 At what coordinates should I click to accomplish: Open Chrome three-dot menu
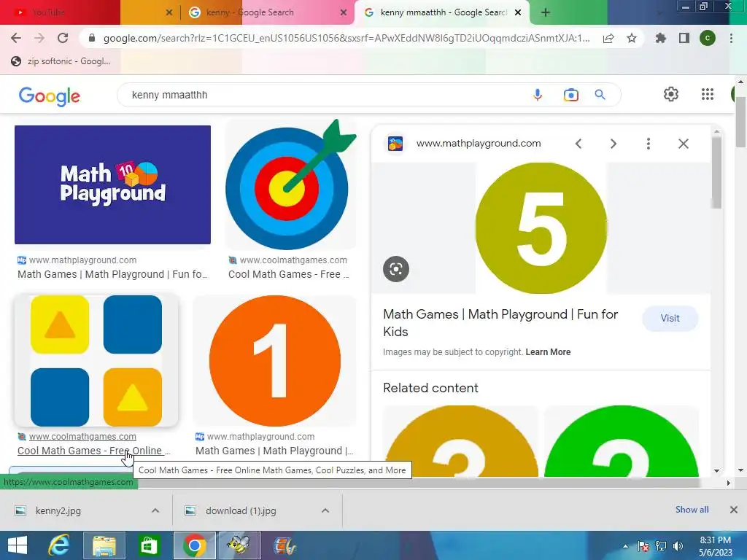point(731,38)
